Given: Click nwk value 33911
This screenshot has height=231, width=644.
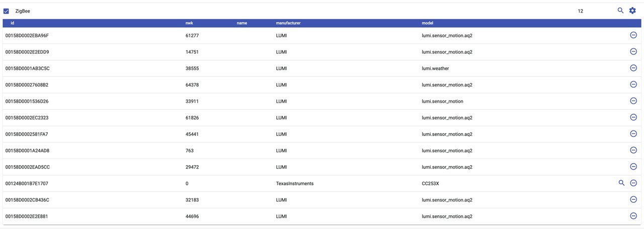Looking at the screenshot, I should pos(192,101).
